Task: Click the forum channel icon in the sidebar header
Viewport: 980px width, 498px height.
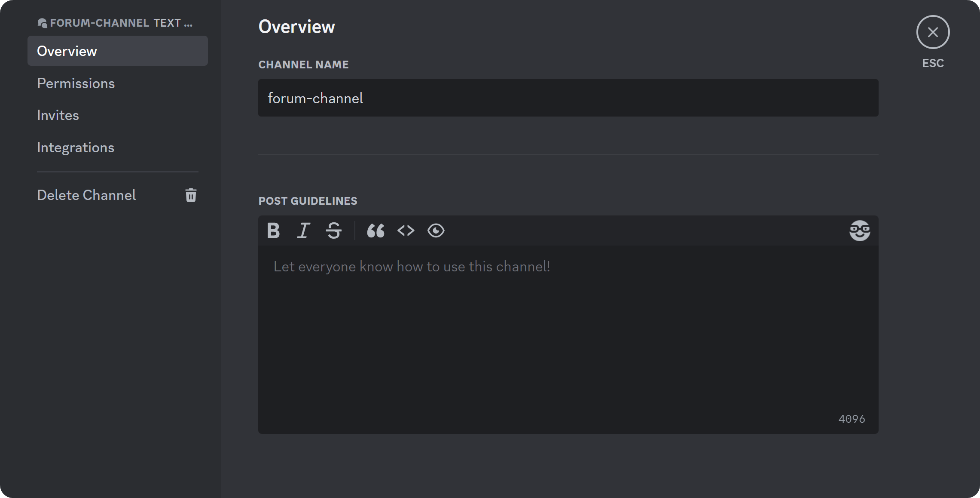Action: [43, 23]
